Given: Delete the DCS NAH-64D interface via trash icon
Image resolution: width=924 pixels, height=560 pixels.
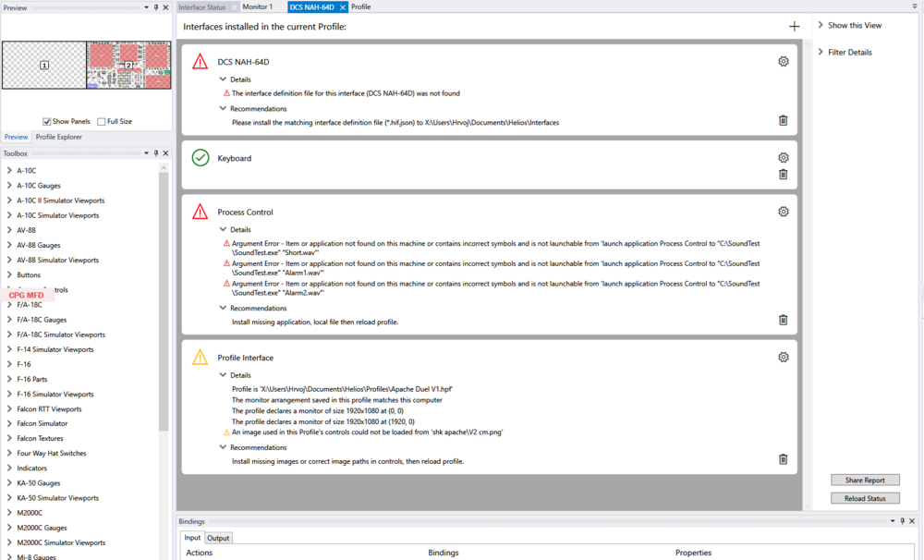Looking at the screenshot, I should click(x=784, y=121).
